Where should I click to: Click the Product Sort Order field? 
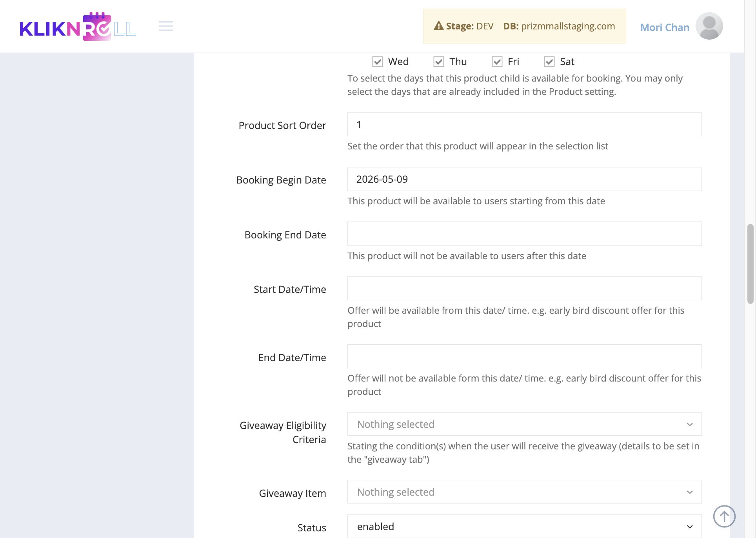tap(524, 124)
